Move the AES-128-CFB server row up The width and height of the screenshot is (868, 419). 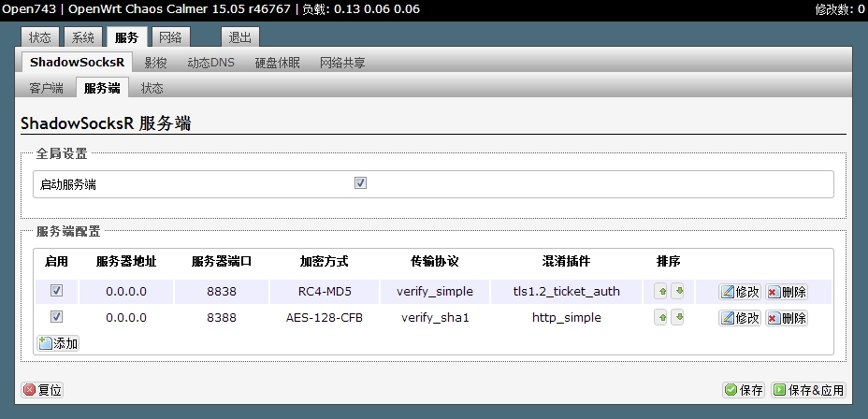[661, 318]
